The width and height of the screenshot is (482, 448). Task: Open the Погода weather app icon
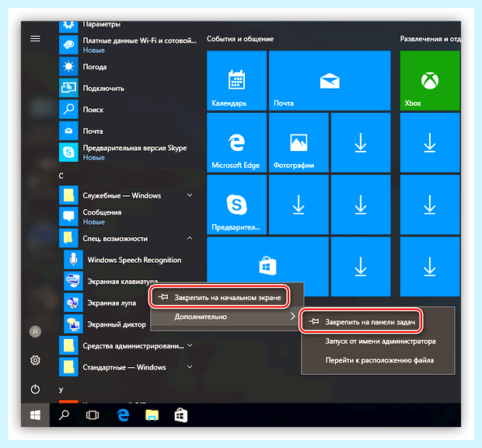point(68,66)
